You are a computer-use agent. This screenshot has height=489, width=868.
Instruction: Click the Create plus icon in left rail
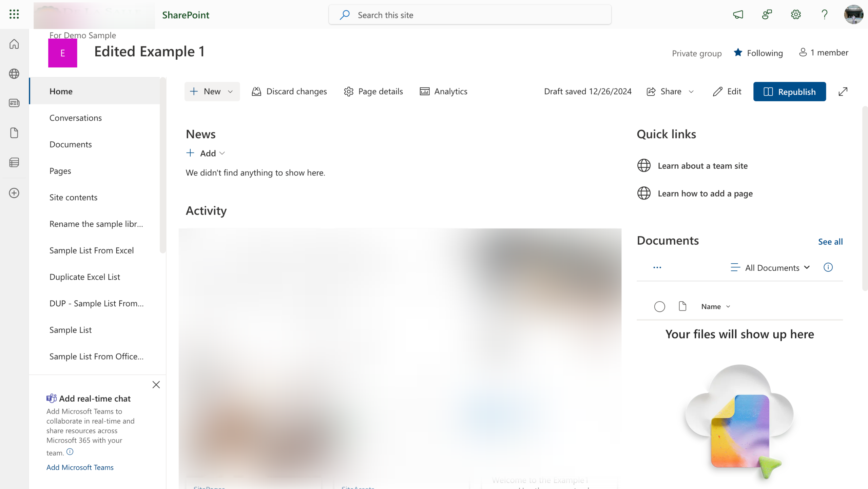(x=14, y=193)
